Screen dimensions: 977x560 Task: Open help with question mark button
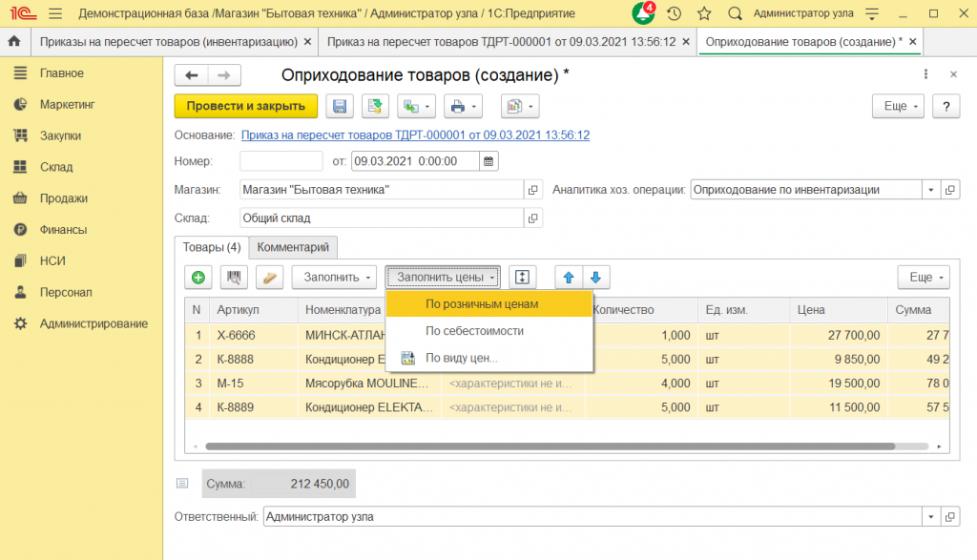tap(946, 106)
